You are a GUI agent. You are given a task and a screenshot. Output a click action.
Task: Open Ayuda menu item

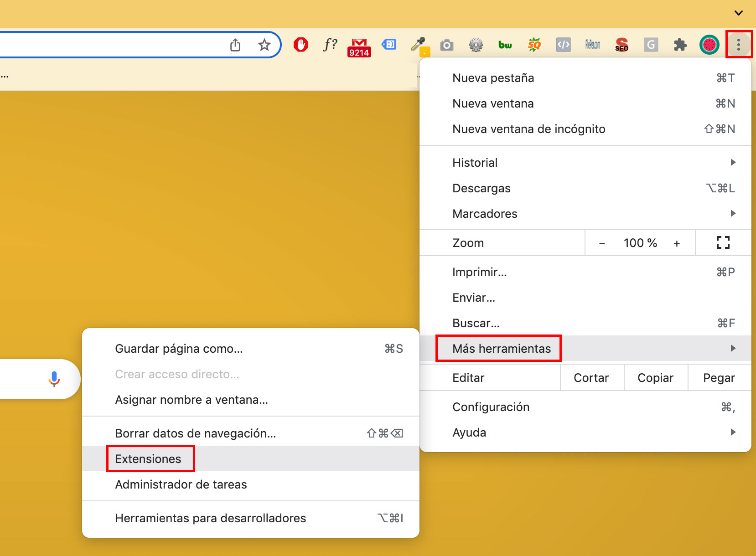click(x=585, y=432)
